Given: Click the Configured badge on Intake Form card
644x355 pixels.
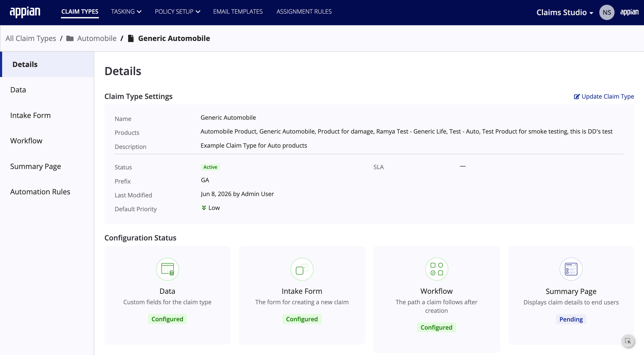Looking at the screenshot, I should (302, 319).
